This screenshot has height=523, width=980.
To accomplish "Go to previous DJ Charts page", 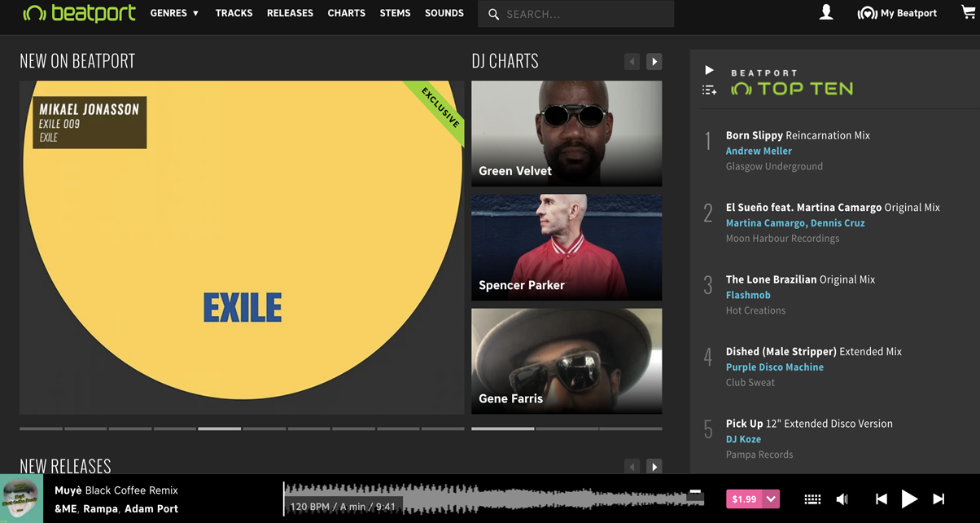I will [632, 61].
